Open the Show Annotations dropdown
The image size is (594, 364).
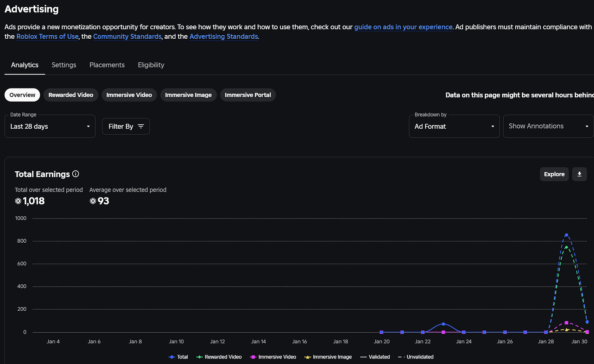click(x=548, y=126)
